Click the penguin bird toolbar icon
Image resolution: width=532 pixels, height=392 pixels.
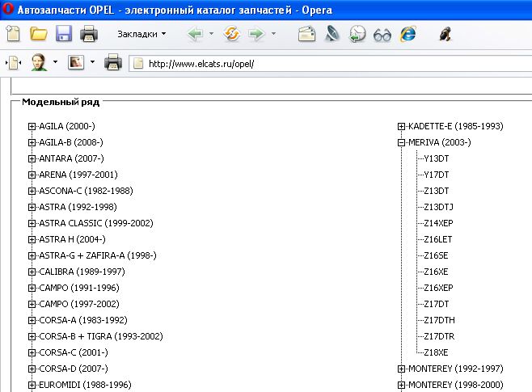(x=445, y=34)
